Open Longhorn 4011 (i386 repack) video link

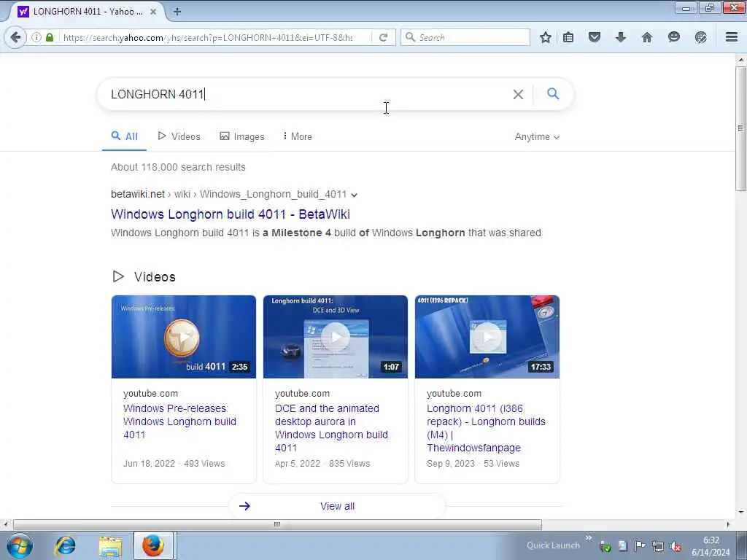click(x=486, y=428)
